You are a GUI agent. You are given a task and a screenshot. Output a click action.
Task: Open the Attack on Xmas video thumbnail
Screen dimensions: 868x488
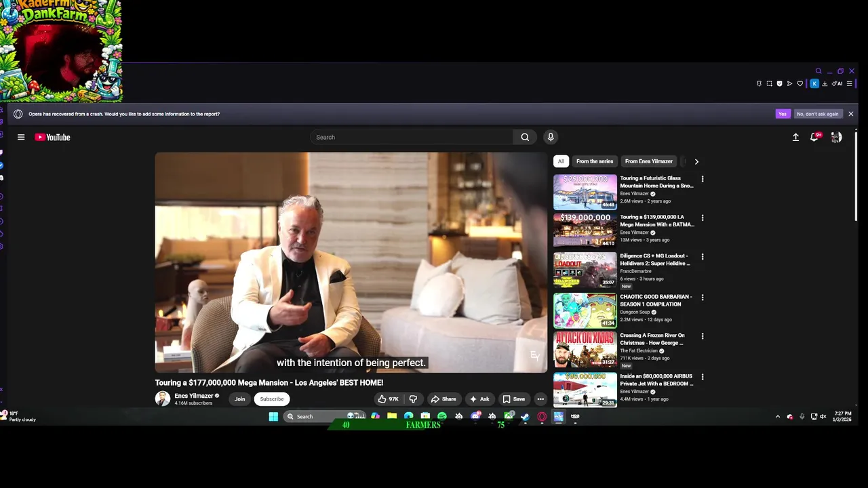(x=585, y=349)
